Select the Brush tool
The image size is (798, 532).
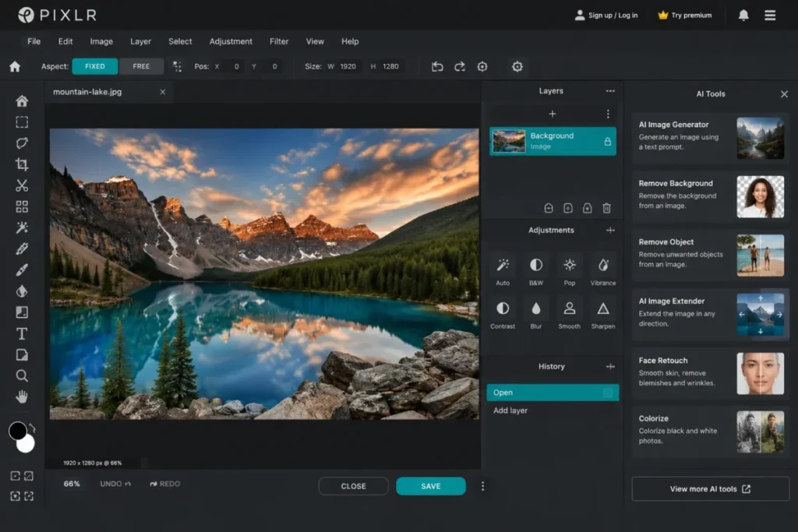pyautogui.click(x=22, y=270)
